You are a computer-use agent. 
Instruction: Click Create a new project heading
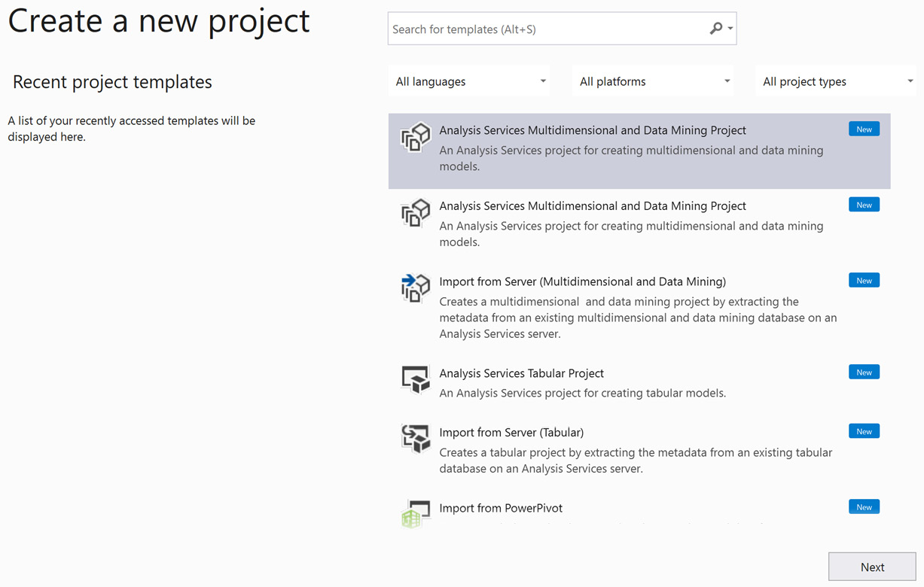159,21
